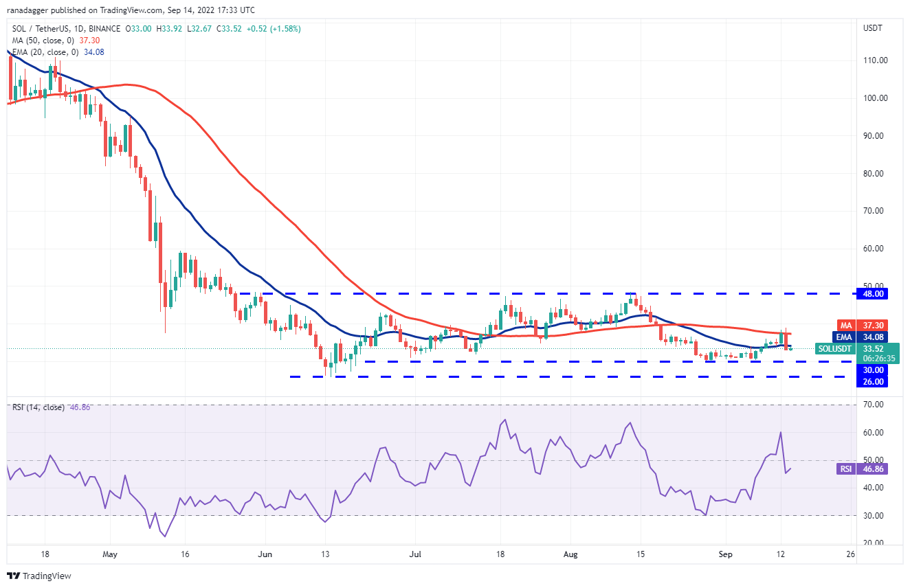Click the 30.00 support level label
Viewport: 910px width, 588px height.
coord(872,370)
